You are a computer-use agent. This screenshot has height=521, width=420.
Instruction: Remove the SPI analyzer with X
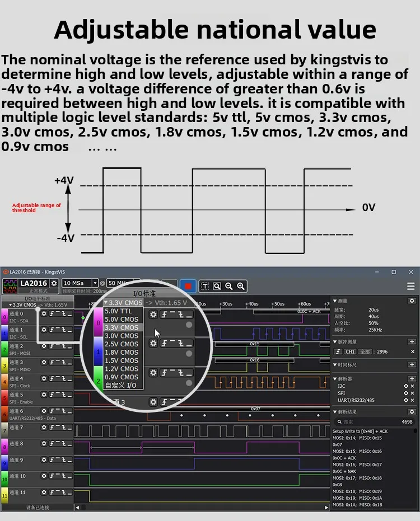coord(412,393)
